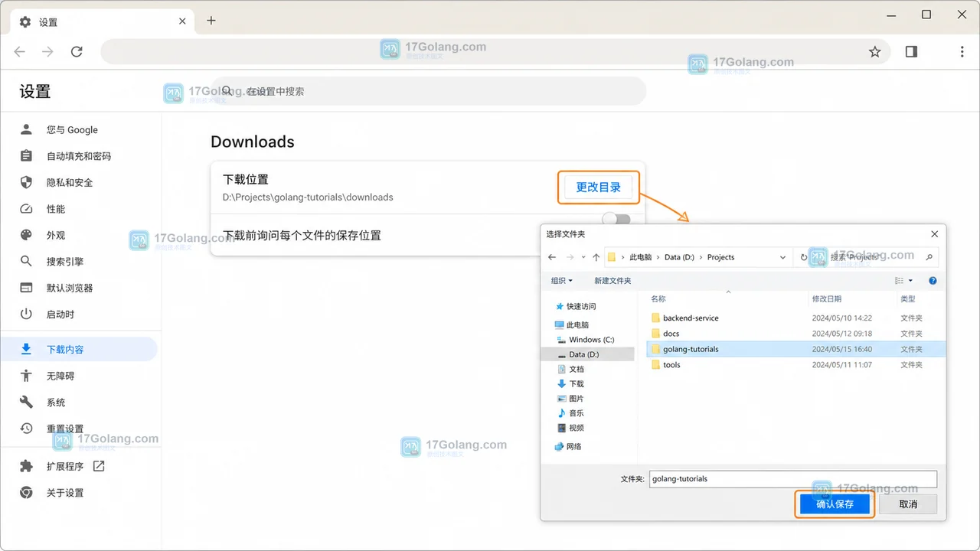This screenshot has height=551, width=980.
Task: Go up one folder level
Action: (x=596, y=257)
